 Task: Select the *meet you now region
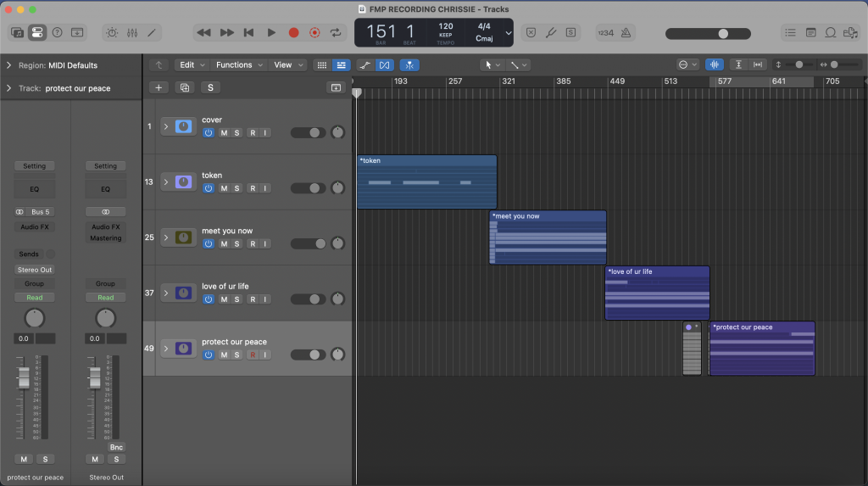click(x=548, y=237)
